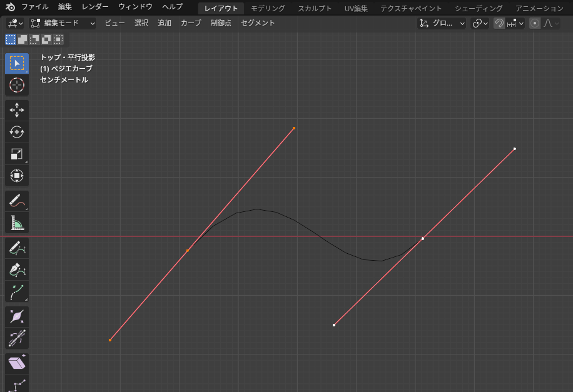This screenshot has height=392, width=573.
Task: Open the 選択 menu
Action: point(141,23)
